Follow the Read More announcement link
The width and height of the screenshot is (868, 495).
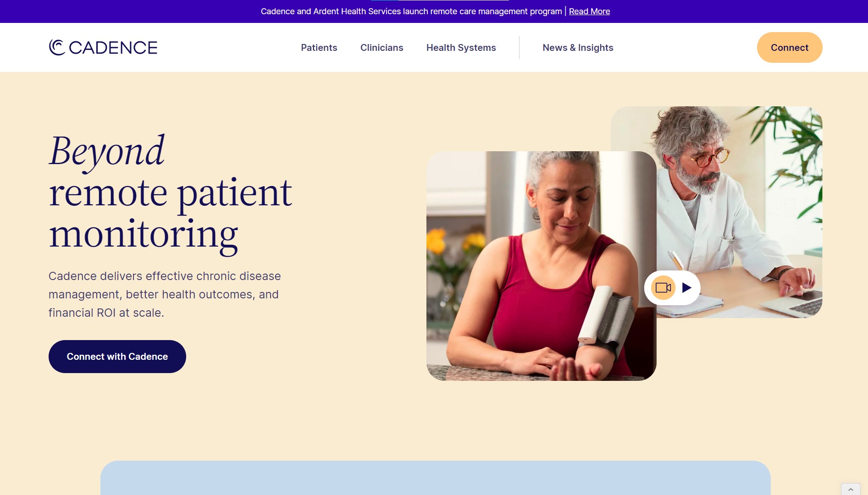coord(589,11)
